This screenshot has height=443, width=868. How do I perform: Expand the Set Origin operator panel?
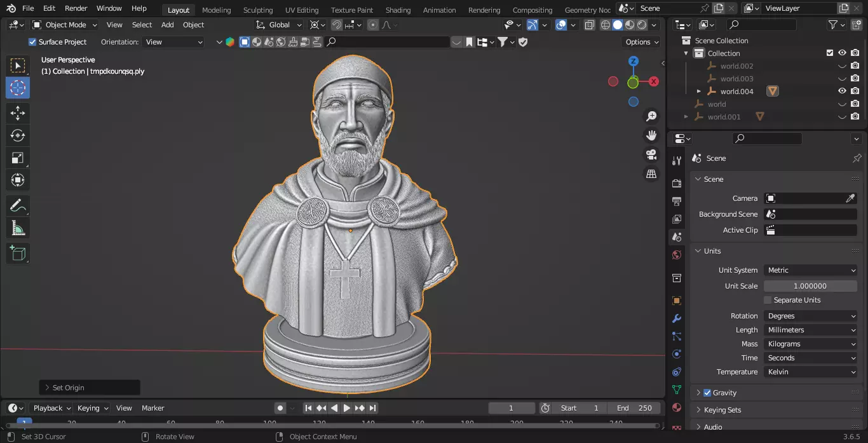[x=90, y=388]
